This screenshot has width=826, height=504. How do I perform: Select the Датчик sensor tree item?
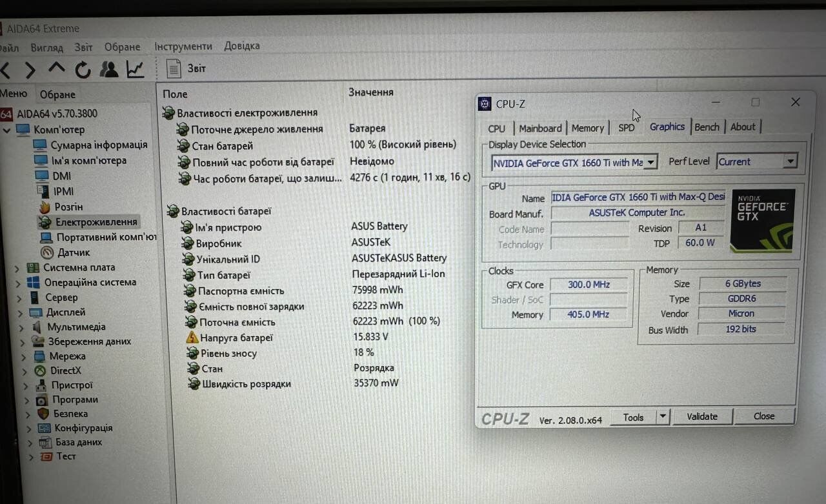74,252
